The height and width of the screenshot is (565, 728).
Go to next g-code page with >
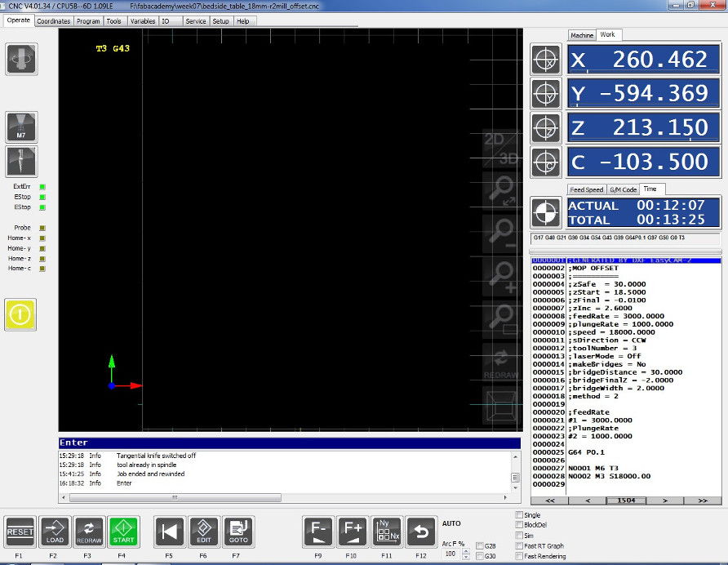click(x=665, y=500)
